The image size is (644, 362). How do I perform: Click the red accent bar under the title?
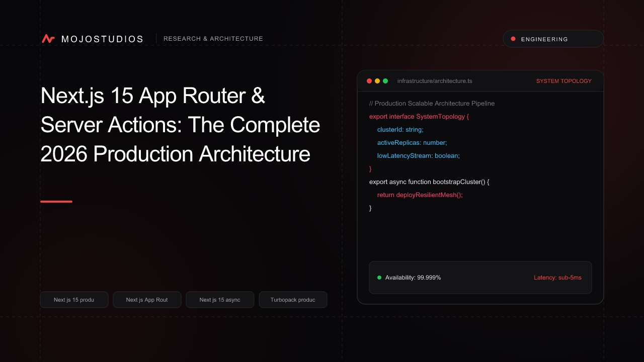56,202
